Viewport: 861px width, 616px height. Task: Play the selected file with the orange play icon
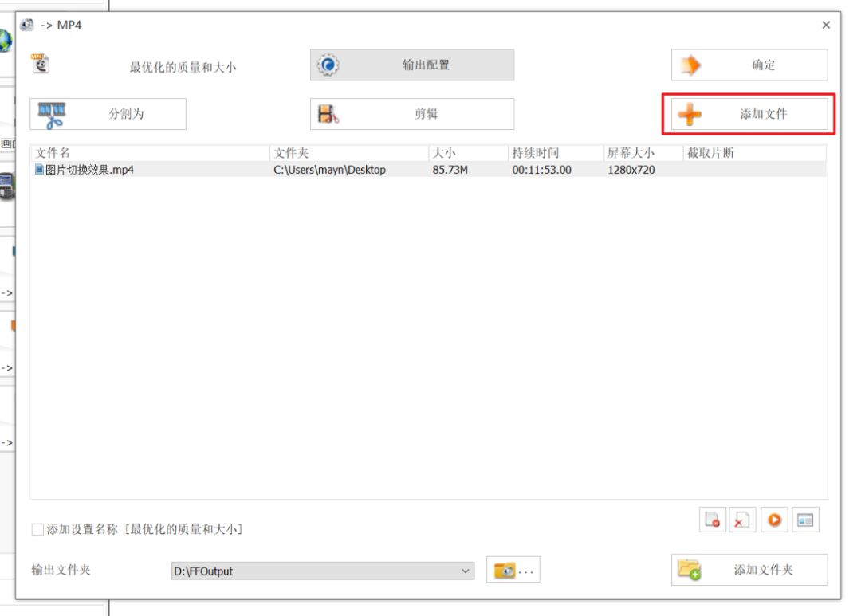click(x=774, y=520)
